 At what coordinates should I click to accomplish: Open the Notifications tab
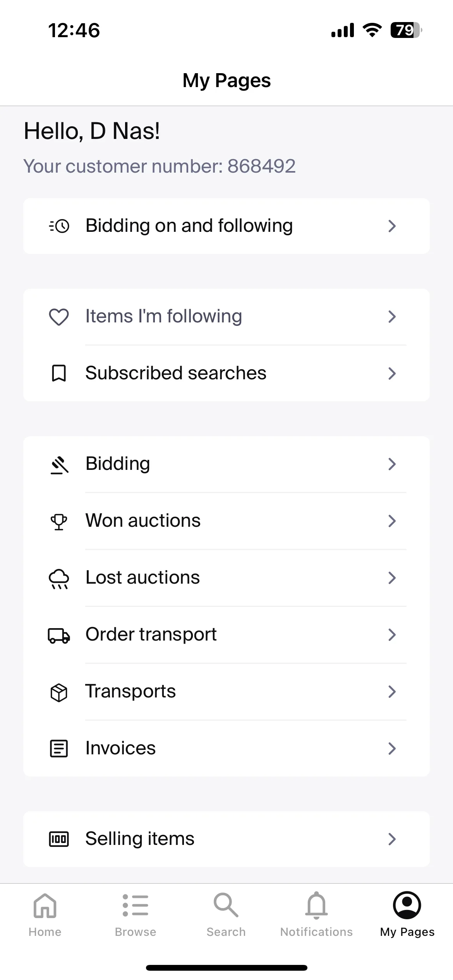point(317,915)
